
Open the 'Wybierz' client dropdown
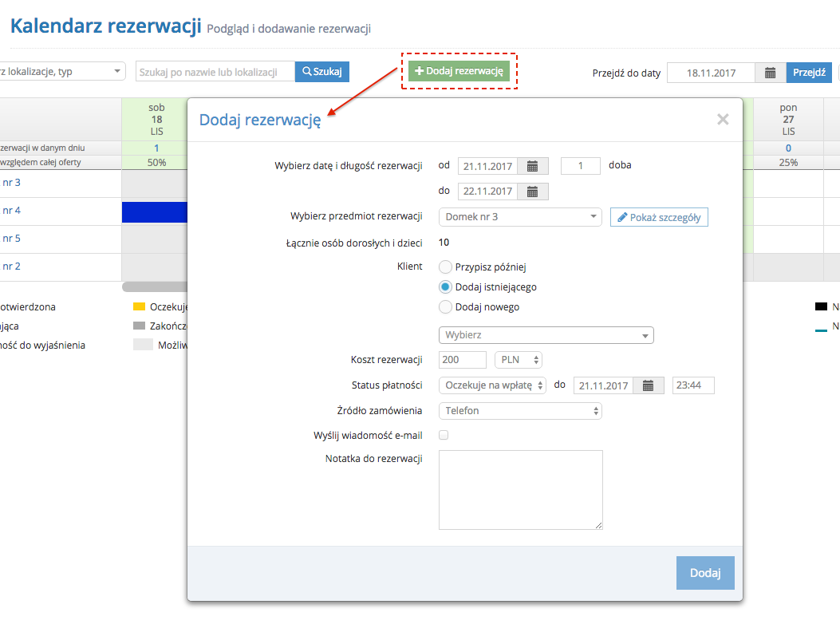(546, 335)
